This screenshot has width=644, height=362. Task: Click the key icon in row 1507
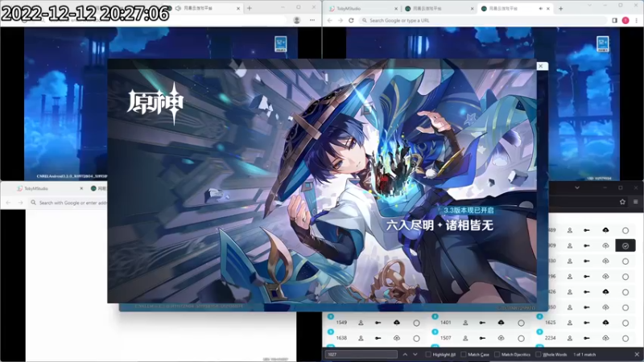pos(482,338)
